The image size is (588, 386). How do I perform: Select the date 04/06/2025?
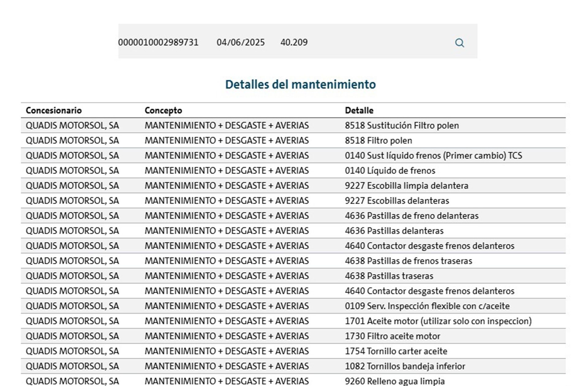click(x=241, y=42)
